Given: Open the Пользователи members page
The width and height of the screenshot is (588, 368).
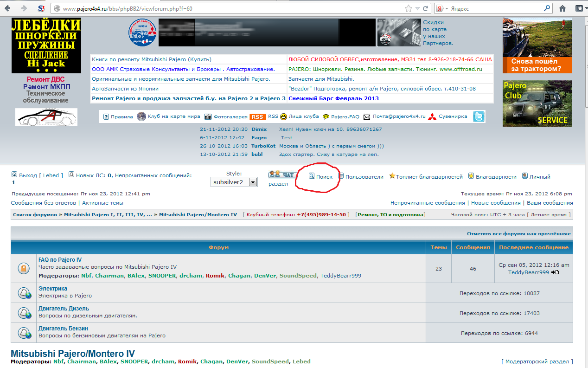Looking at the screenshot, I should point(364,177).
